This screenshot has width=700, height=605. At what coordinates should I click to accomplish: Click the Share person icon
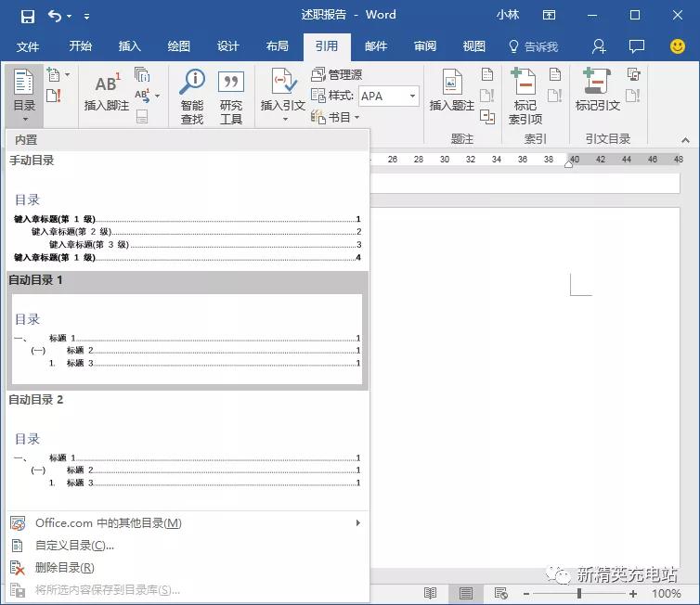coord(599,46)
